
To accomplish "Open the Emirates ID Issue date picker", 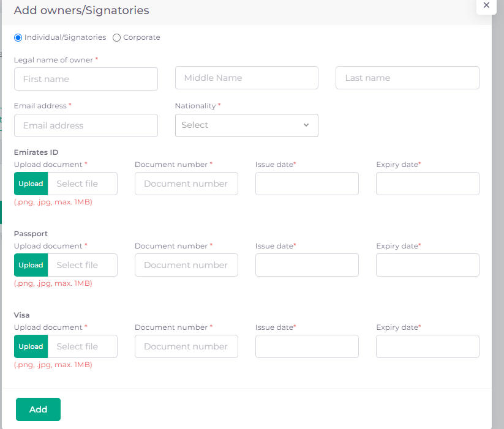I will click(x=307, y=184).
